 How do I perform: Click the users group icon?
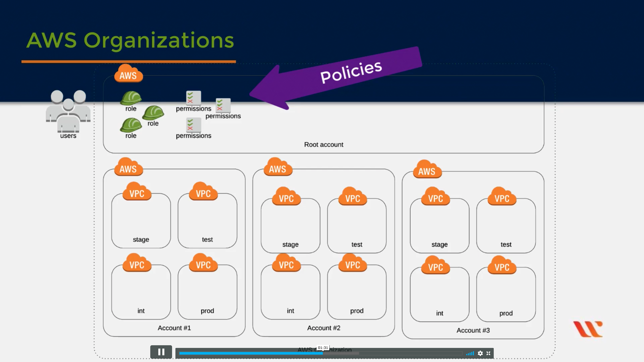pyautogui.click(x=68, y=111)
